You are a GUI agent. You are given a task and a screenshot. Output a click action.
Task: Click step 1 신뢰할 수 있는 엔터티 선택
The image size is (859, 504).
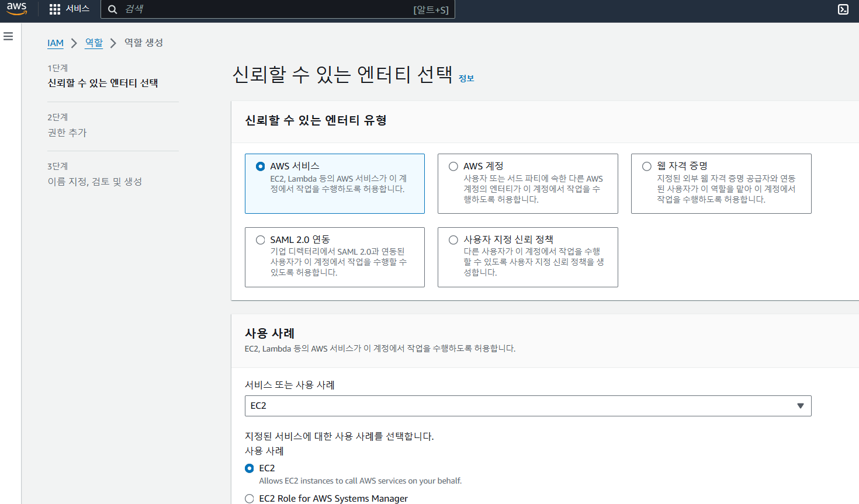(103, 83)
